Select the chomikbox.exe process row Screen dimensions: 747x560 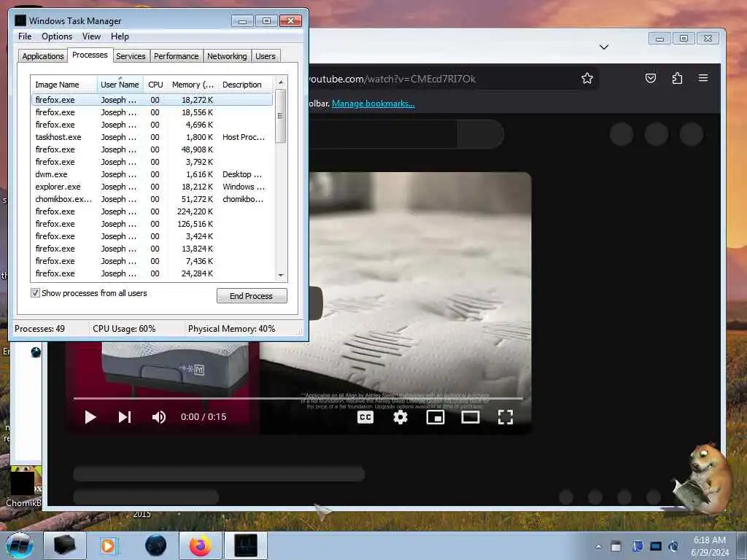coord(152,199)
